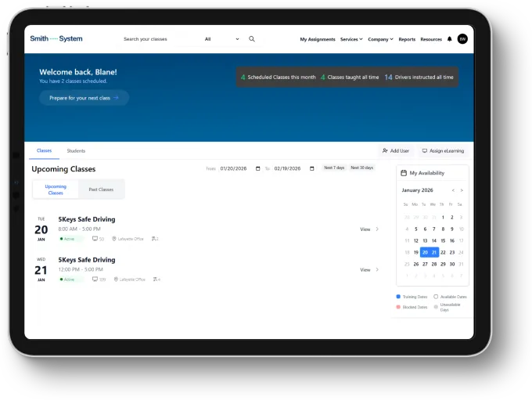Click the blue Training Dates legend swatch
This screenshot has width=532, height=404.
[398, 297]
